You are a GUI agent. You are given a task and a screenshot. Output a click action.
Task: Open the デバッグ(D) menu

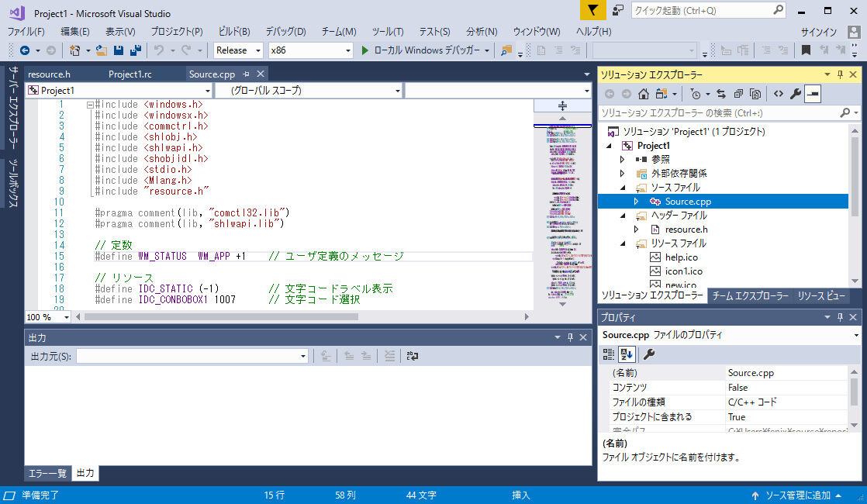pyautogui.click(x=285, y=32)
